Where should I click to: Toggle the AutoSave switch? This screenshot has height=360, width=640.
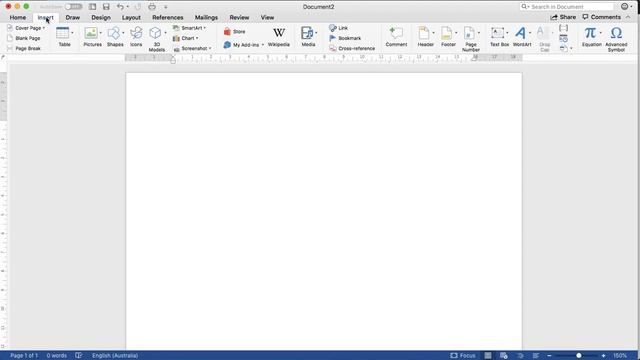pyautogui.click(x=73, y=7)
